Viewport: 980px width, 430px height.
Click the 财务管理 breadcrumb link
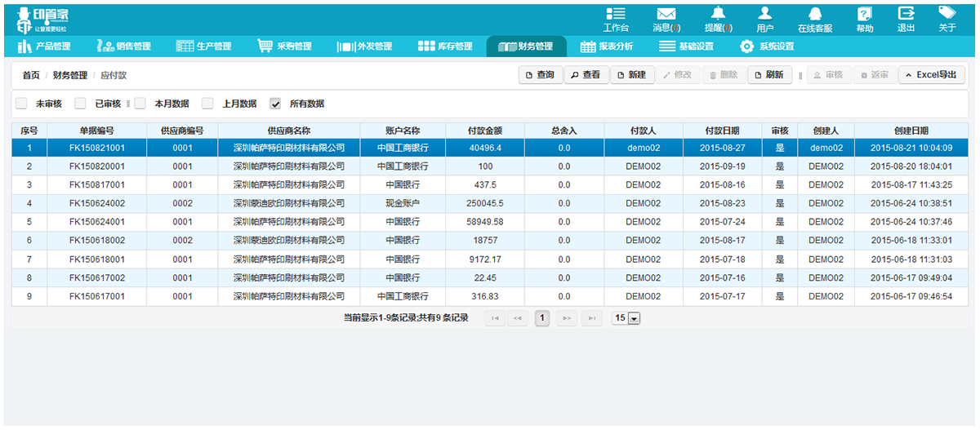point(70,75)
